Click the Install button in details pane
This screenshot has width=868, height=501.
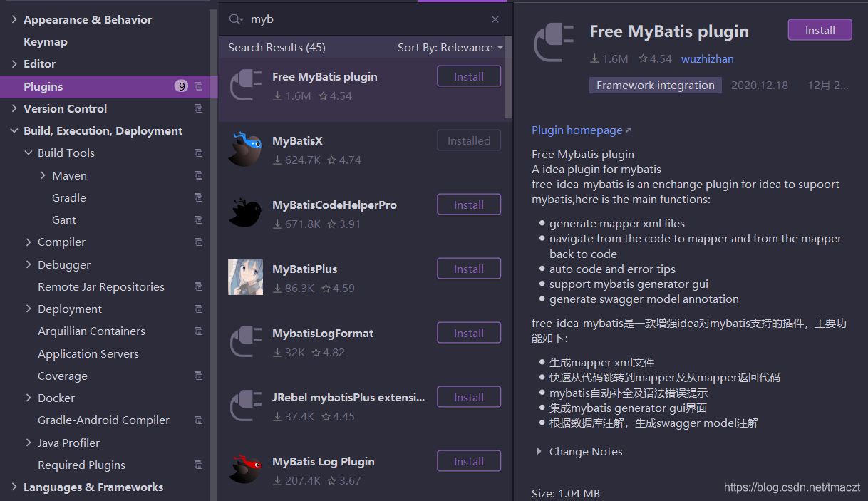tap(820, 30)
